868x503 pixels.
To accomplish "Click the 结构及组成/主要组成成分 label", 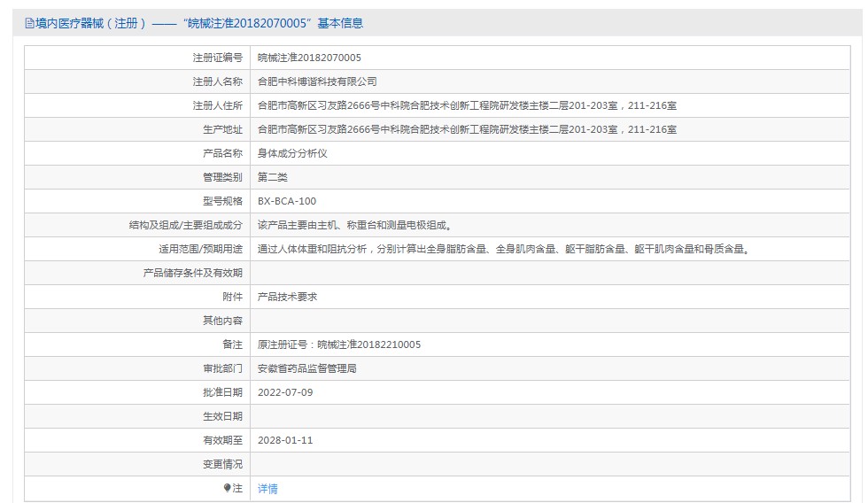I will coord(186,225).
